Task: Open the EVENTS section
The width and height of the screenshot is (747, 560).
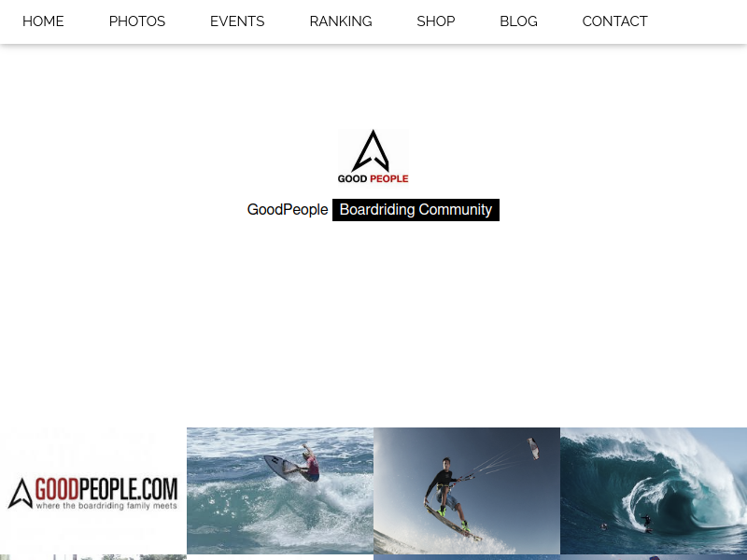Action: [237, 21]
